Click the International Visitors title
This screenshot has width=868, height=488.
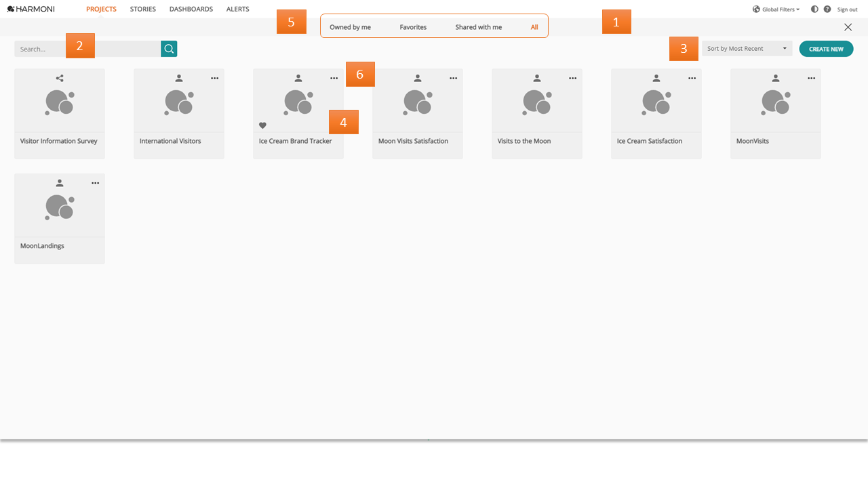click(x=170, y=141)
